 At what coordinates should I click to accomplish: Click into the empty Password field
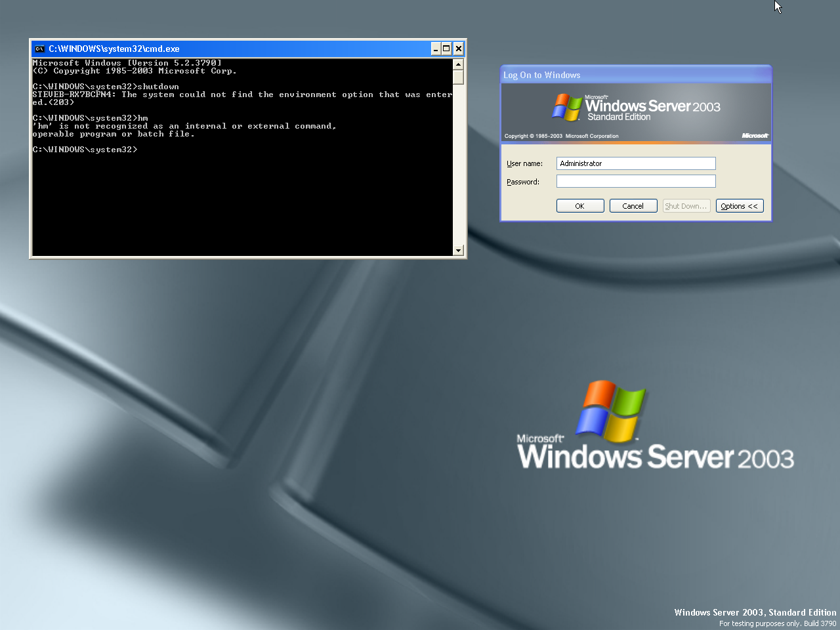[636, 181]
